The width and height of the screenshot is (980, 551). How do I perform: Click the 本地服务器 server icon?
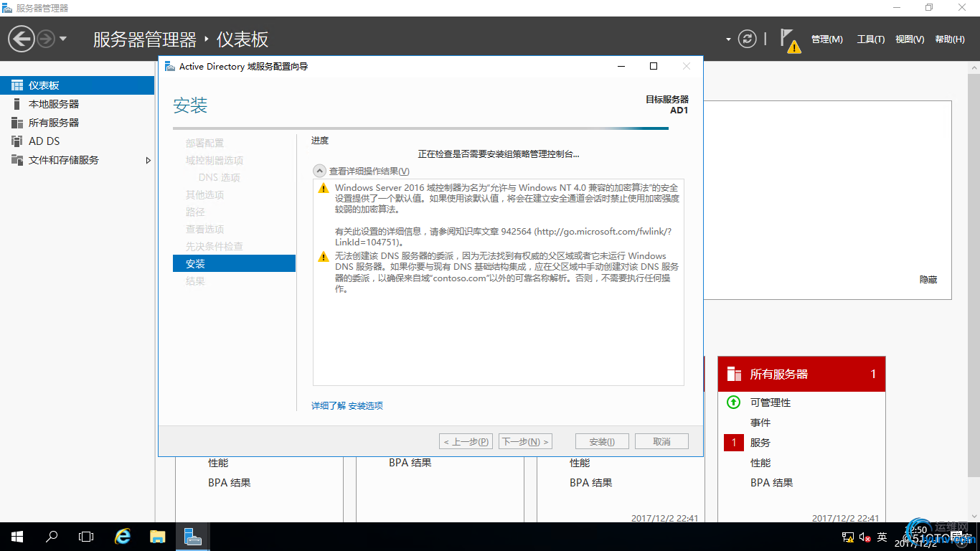pos(17,104)
